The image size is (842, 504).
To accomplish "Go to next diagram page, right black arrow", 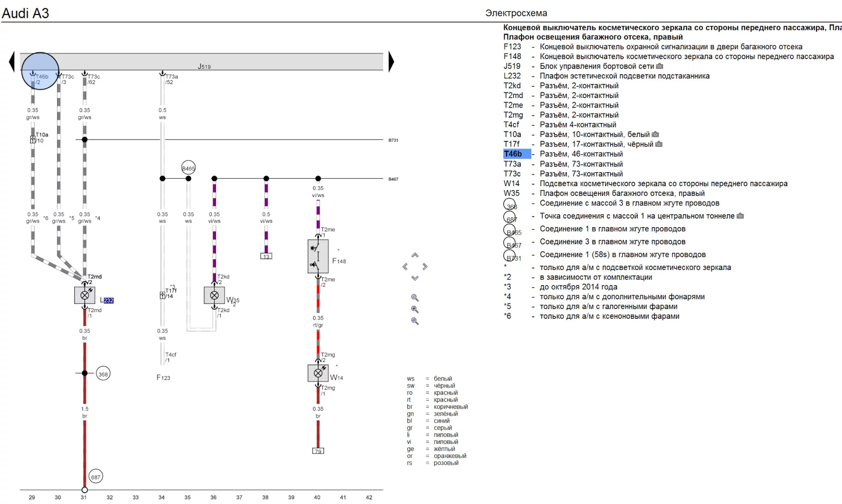I will 391,62.
